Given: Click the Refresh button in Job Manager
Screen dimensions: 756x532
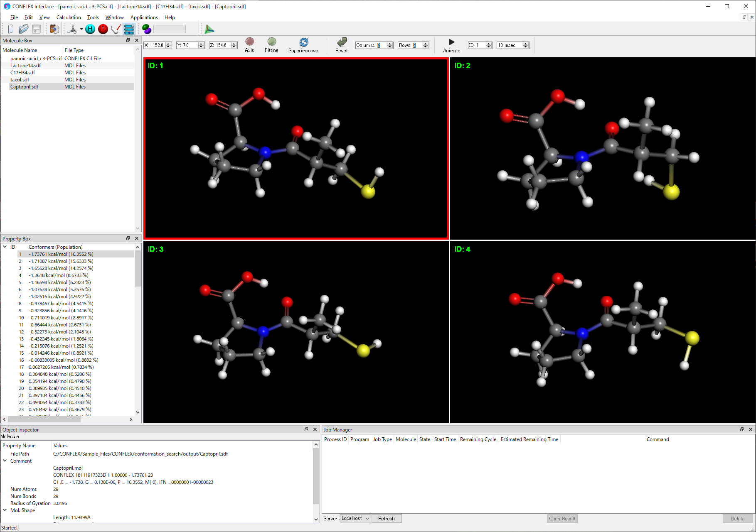Looking at the screenshot, I should pyautogui.click(x=386, y=518).
